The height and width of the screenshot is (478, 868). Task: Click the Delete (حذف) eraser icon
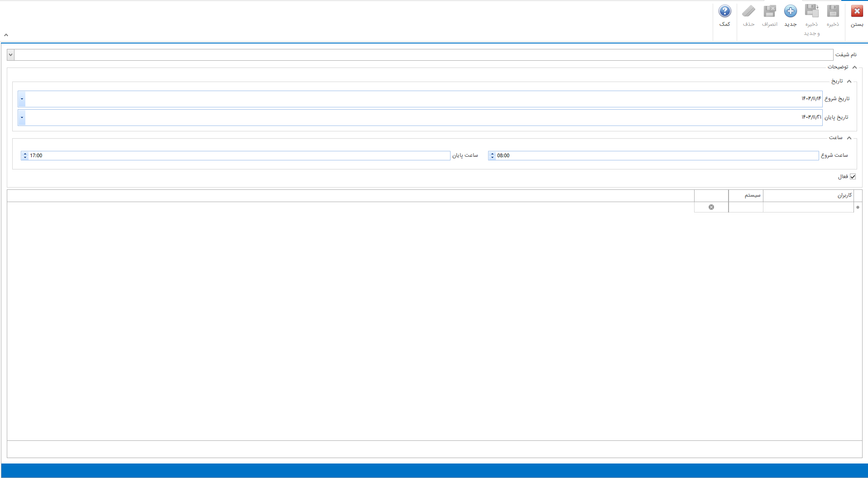click(748, 12)
